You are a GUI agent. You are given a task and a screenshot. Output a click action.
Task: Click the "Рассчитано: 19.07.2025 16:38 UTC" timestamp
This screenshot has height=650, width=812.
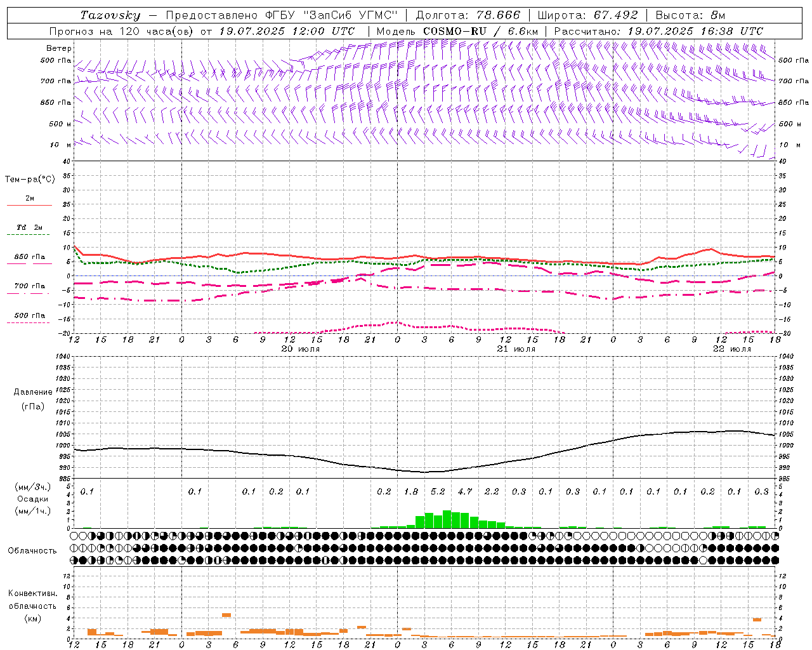[x=658, y=31]
